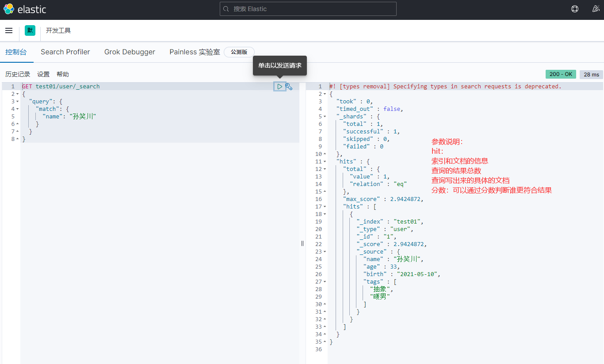
Task: Collapse the tags fold on response line 27
Action: click(x=325, y=282)
